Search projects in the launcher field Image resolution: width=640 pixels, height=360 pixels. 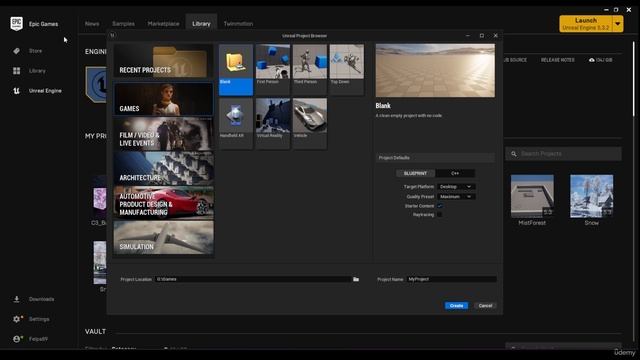click(x=563, y=154)
